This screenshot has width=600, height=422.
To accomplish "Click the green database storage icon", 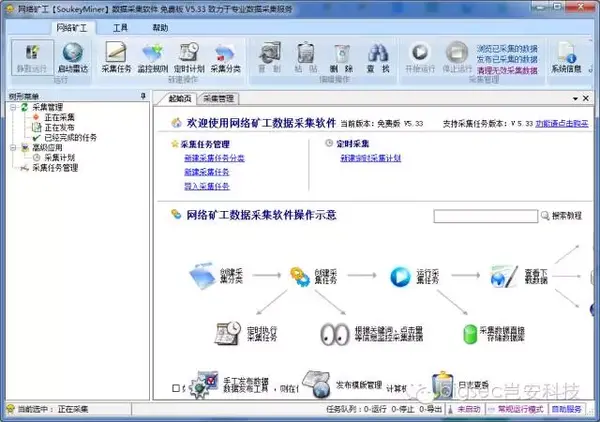I will (x=470, y=334).
